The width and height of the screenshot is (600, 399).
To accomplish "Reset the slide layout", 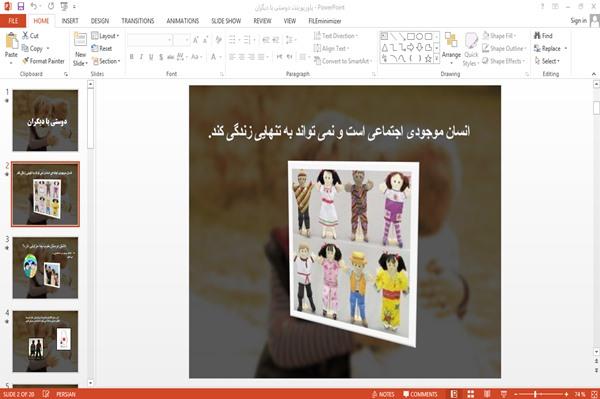I will (x=102, y=49).
